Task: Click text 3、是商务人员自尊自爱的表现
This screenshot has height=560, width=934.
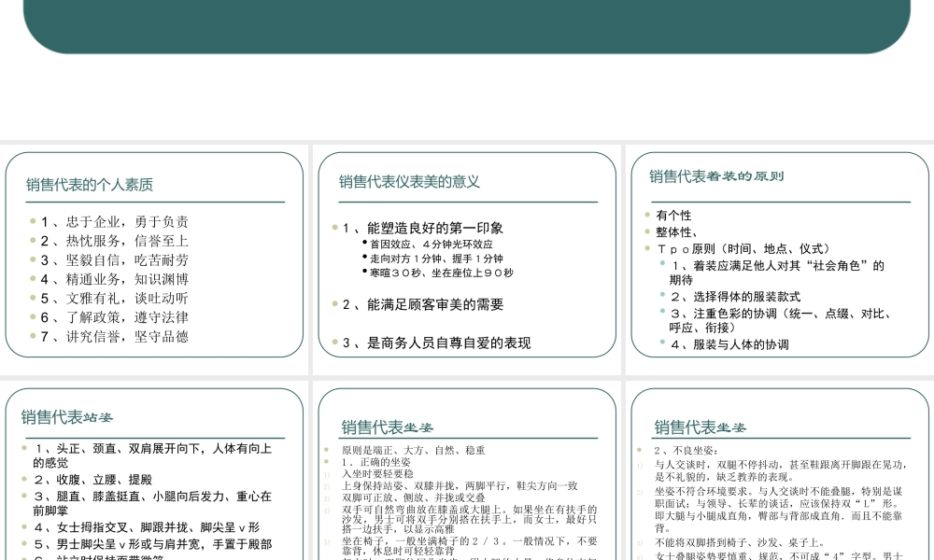Action: (x=436, y=343)
